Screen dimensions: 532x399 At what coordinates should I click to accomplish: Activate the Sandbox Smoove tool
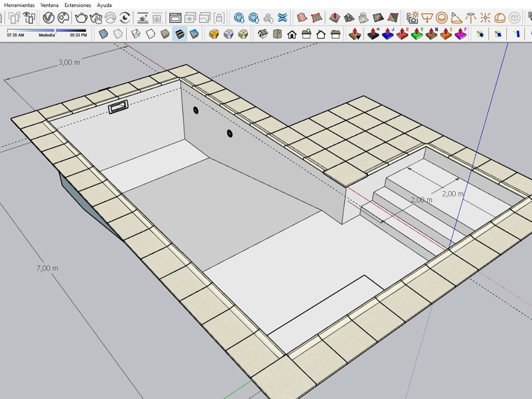[x=335, y=18]
